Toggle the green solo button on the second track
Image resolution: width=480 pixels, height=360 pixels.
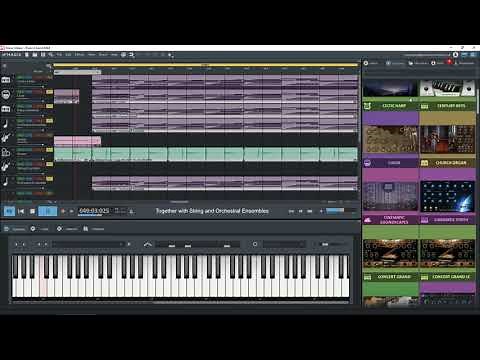(x=21, y=92)
